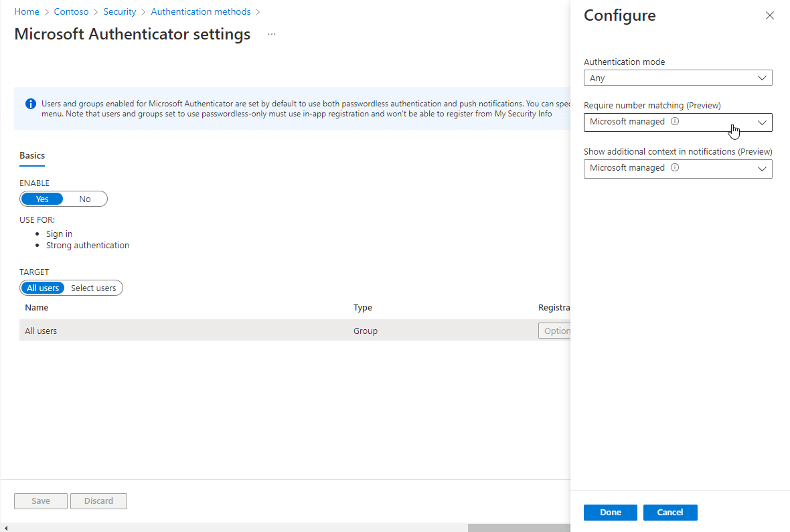The width and height of the screenshot is (790, 532).
Task: Click the horizontal scrollbar thumb
Action: (519, 527)
